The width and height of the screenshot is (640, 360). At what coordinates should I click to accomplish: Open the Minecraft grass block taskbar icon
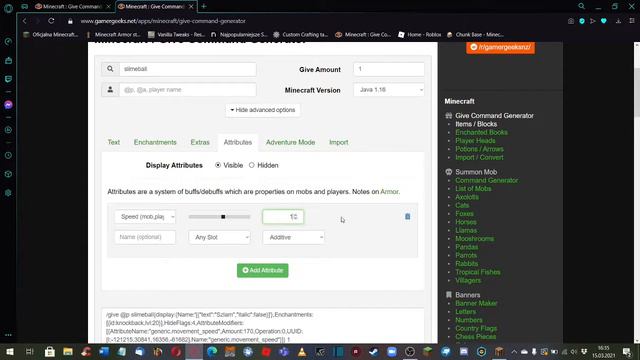click(427, 351)
